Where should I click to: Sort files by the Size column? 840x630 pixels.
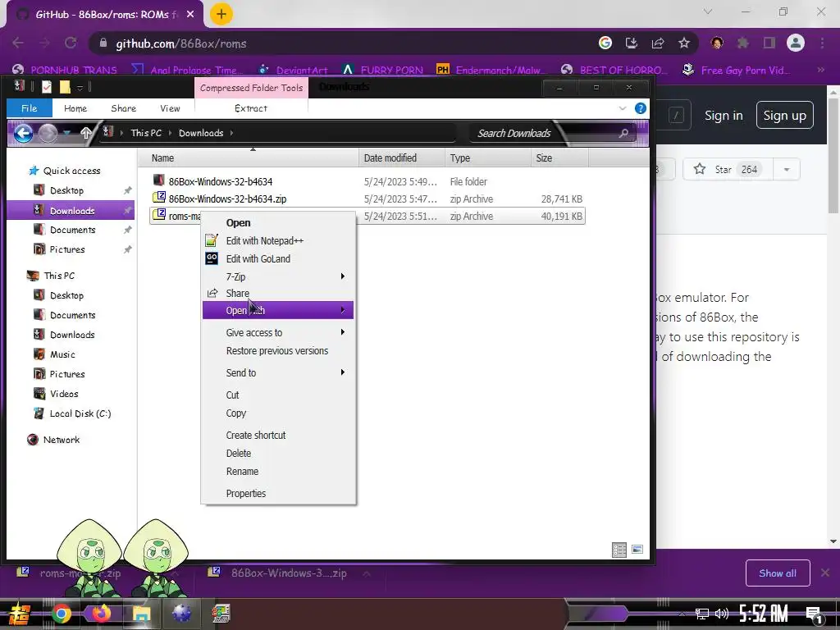pos(559,158)
